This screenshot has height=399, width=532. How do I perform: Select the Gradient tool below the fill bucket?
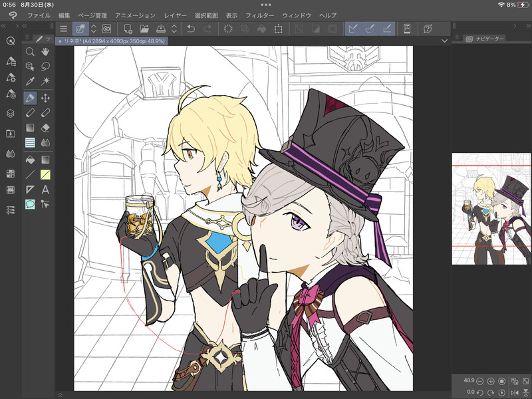pos(45,160)
